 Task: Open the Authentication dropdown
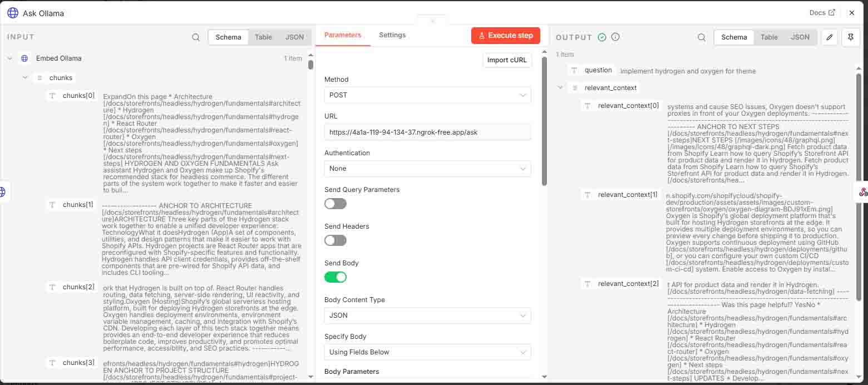(x=427, y=169)
